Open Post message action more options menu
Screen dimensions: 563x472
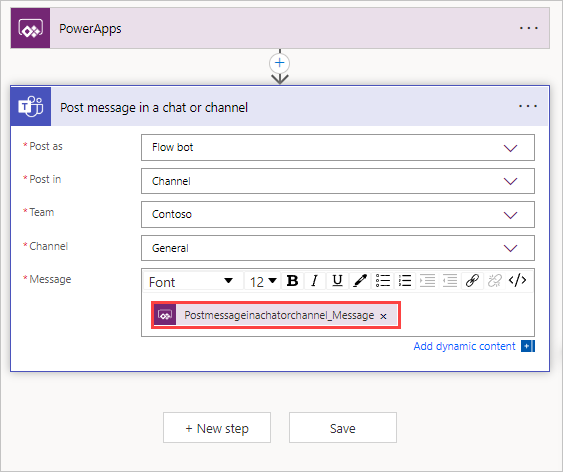[x=528, y=106]
